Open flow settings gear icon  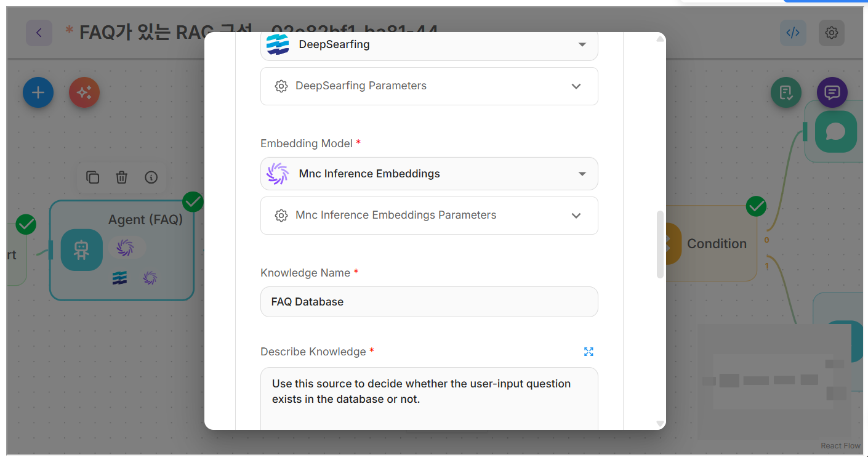tap(831, 33)
